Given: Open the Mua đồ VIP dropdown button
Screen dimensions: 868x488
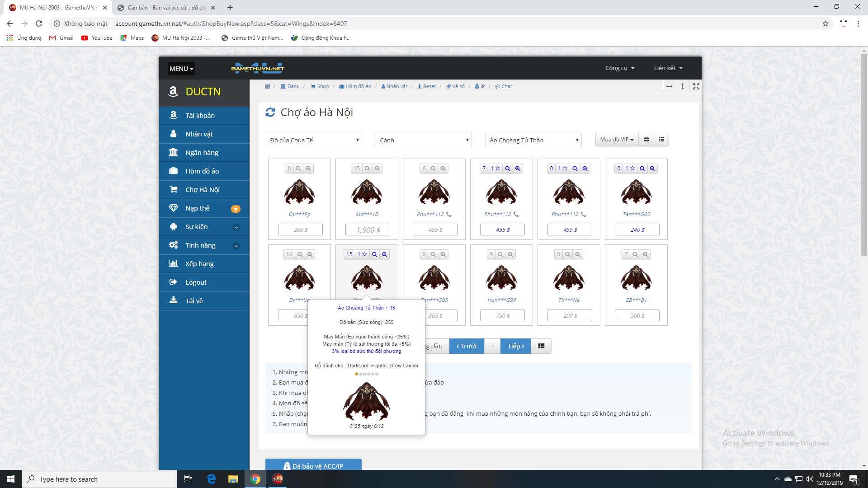Looking at the screenshot, I should click(x=616, y=140).
